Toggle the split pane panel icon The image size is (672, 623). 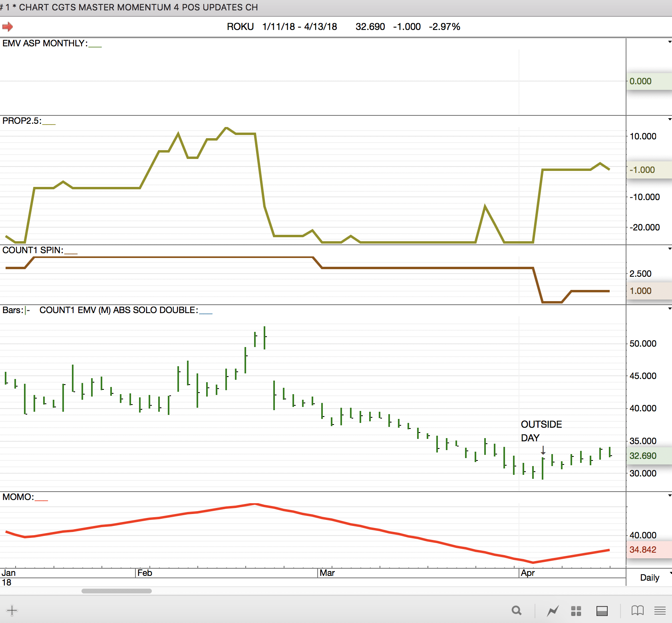click(602, 611)
